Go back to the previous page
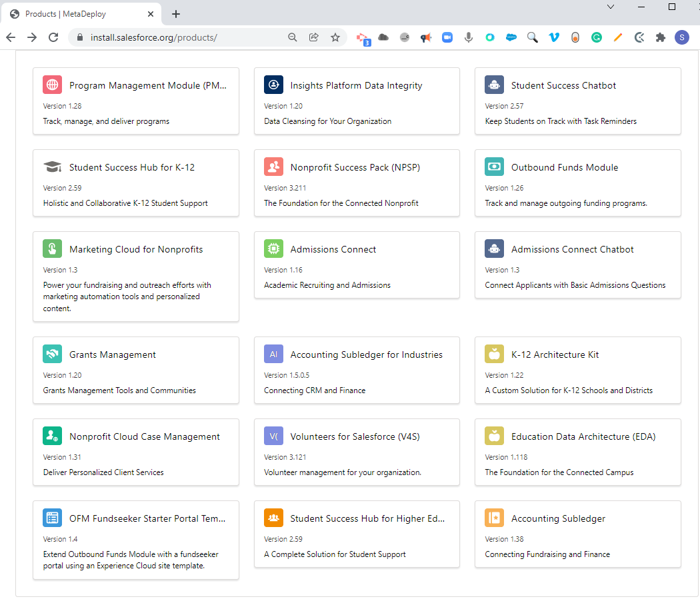This screenshot has height=603, width=700. [11, 37]
